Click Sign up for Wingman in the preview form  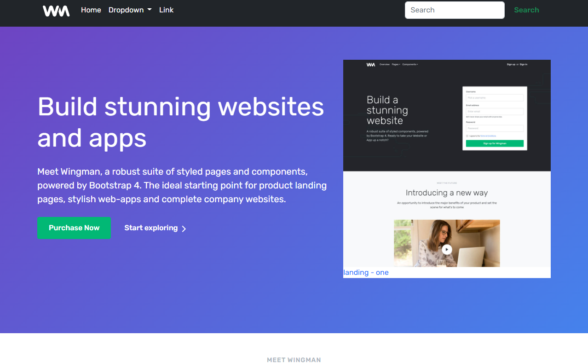(494, 143)
